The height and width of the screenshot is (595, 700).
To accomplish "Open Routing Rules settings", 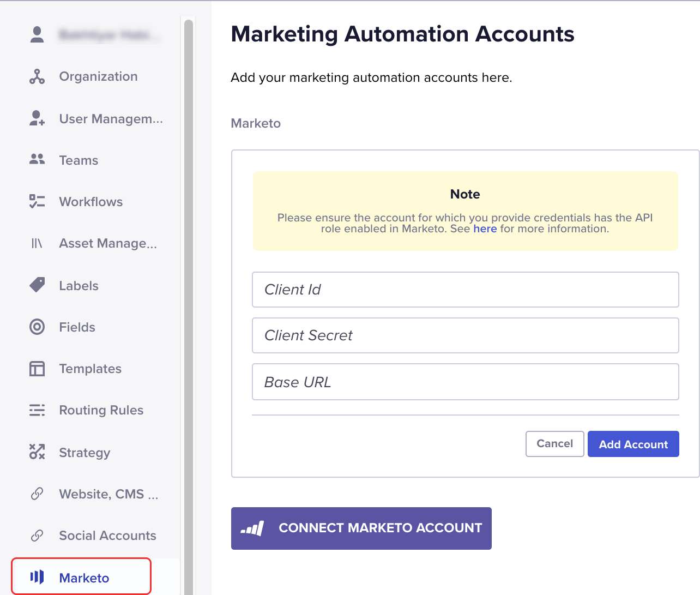I will [x=101, y=410].
